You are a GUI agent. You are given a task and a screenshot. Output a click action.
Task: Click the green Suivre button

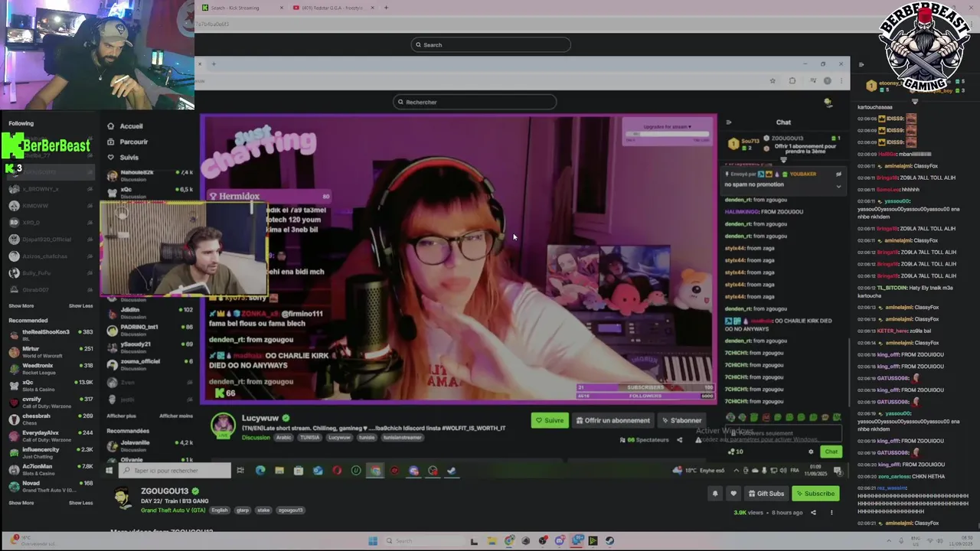tap(550, 420)
